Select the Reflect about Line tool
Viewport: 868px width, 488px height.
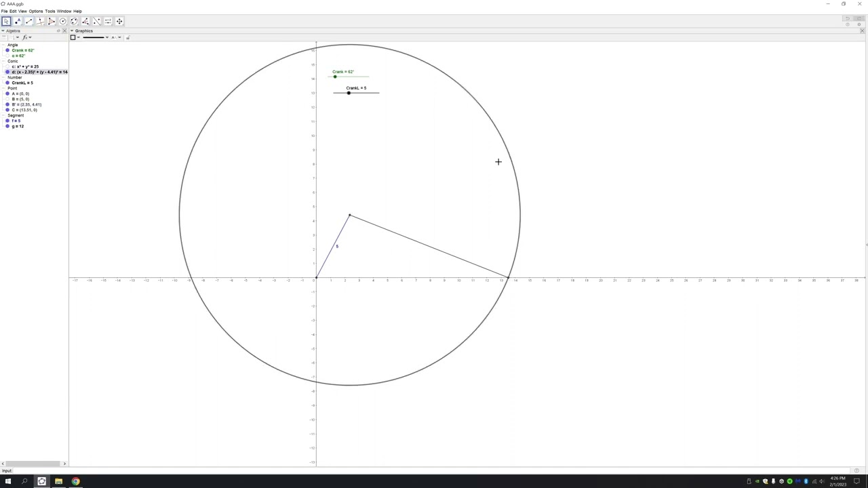[x=96, y=21]
